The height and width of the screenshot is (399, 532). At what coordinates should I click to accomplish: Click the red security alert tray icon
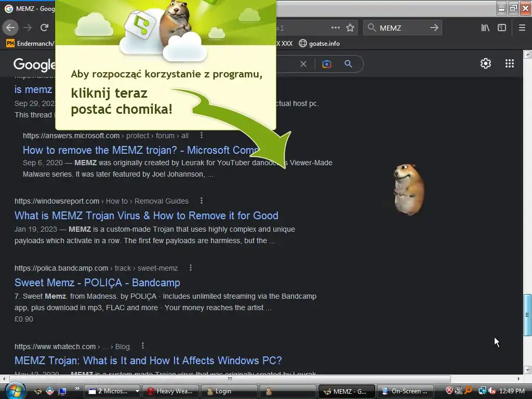449,391
